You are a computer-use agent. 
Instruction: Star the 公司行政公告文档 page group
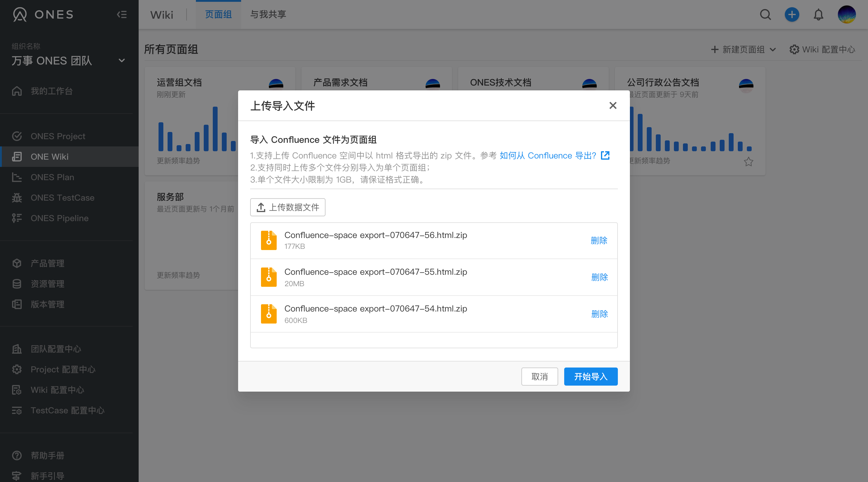tap(748, 162)
